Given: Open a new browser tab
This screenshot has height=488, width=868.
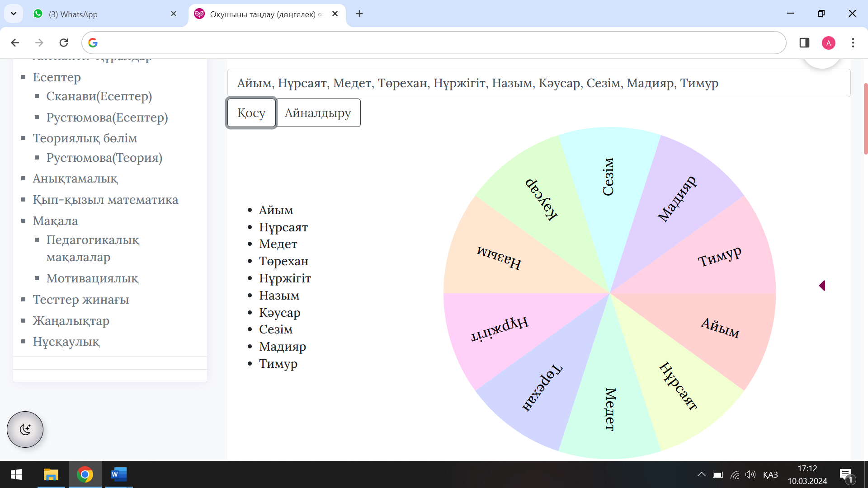Looking at the screenshot, I should point(359,14).
